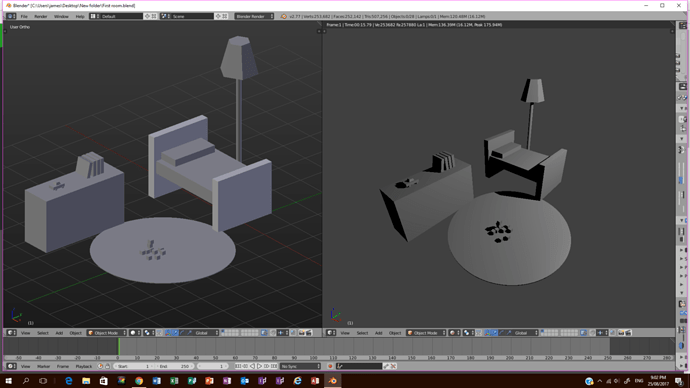Image resolution: width=690 pixels, height=388 pixels.
Task: Play animation in reverse
Action: click(x=252, y=366)
